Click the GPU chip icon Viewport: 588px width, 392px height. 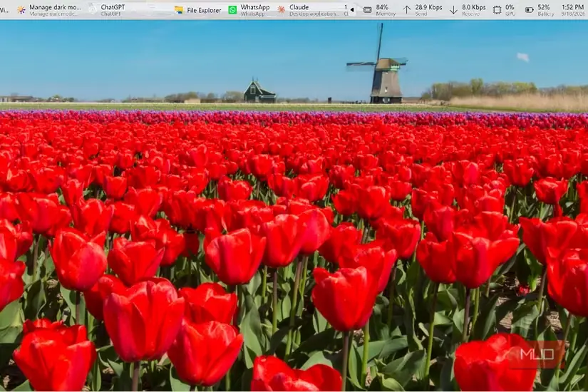click(497, 10)
